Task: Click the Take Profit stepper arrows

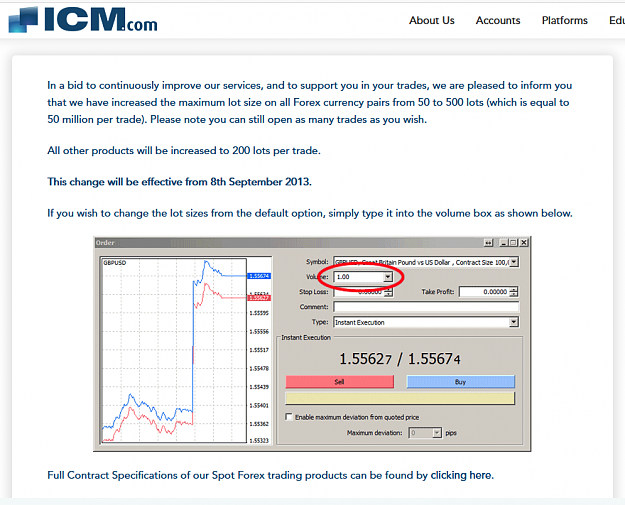Action: (514, 292)
